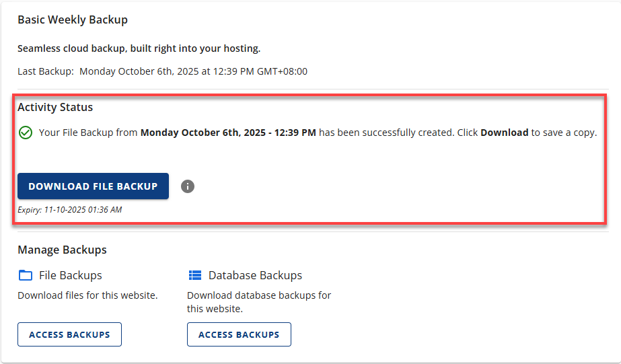Image resolution: width=621 pixels, height=364 pixels.
Task: Click the 'Download files for this website' description
Action: (87, 295)
